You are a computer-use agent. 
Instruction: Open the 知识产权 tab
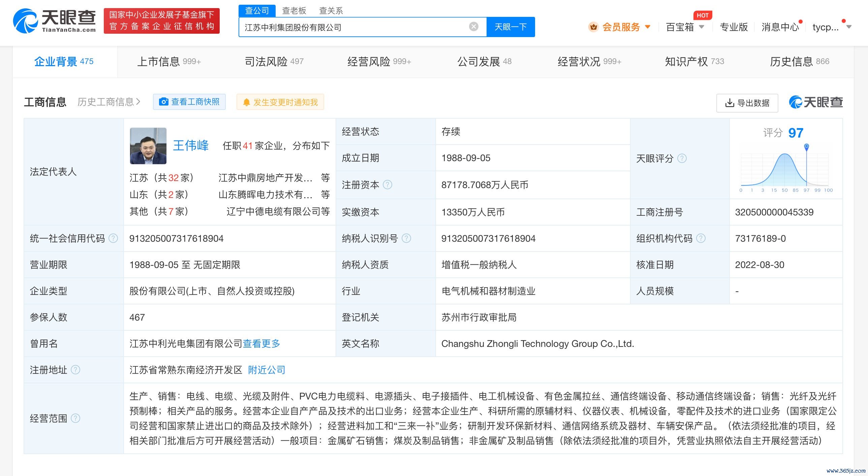point(694,61)
